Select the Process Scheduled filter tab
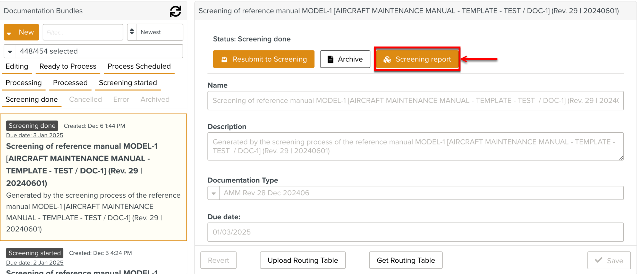 [x=139, y=66]
